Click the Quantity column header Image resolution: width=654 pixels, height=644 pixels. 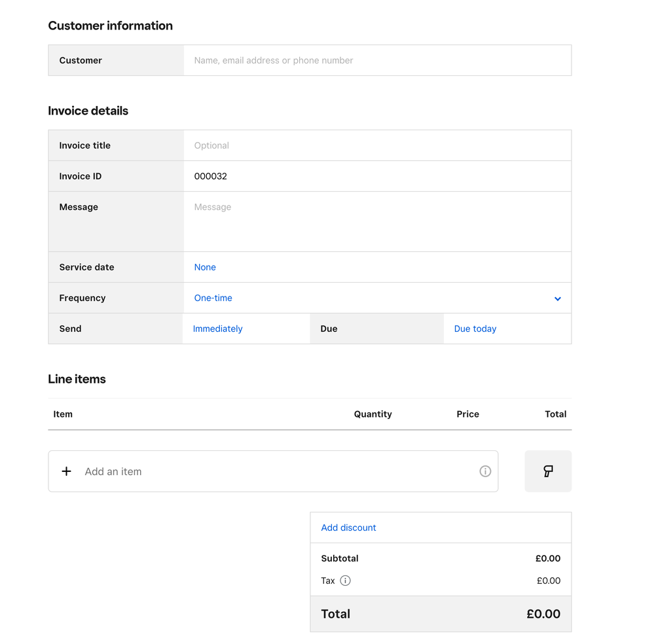[x=372, y=414]
